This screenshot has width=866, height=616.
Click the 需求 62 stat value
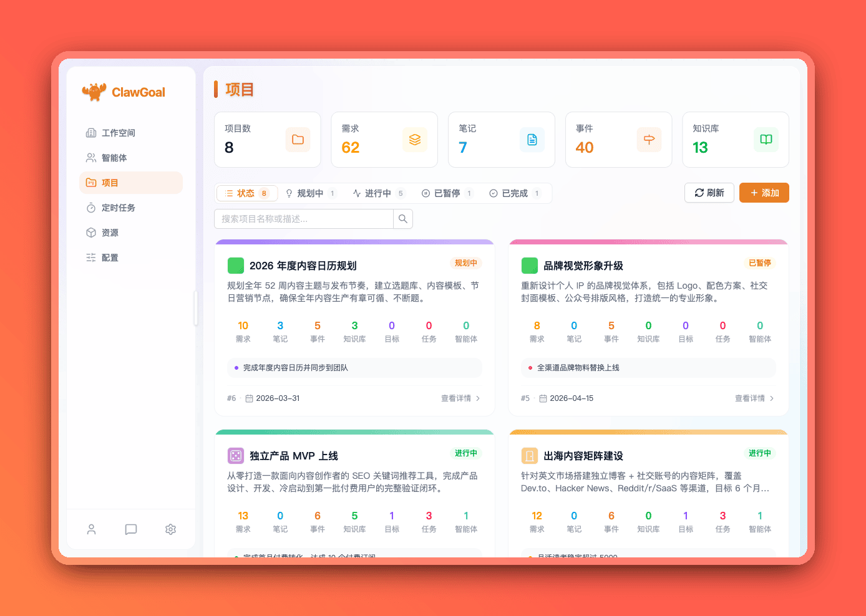click(351, 148)
